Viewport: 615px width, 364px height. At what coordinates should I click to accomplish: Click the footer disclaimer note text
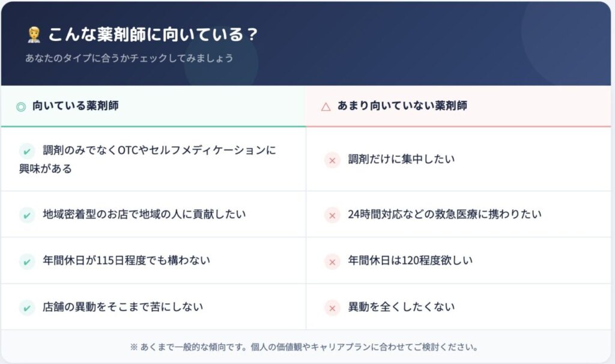(x=304, y=347)
